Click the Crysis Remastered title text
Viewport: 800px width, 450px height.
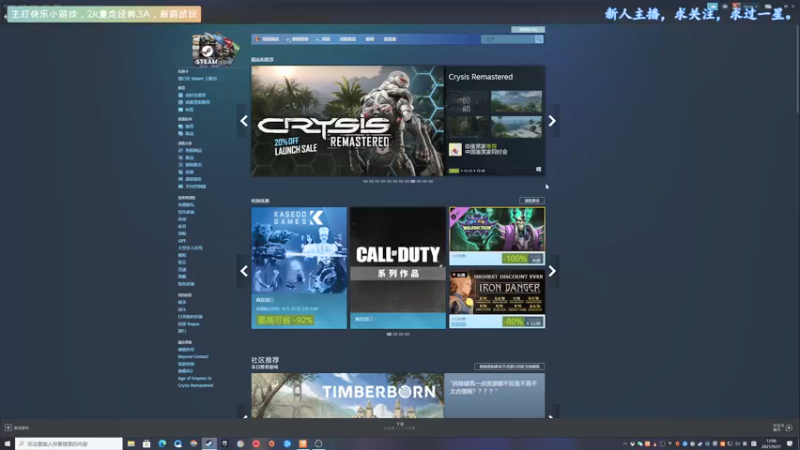pos(481,77)
